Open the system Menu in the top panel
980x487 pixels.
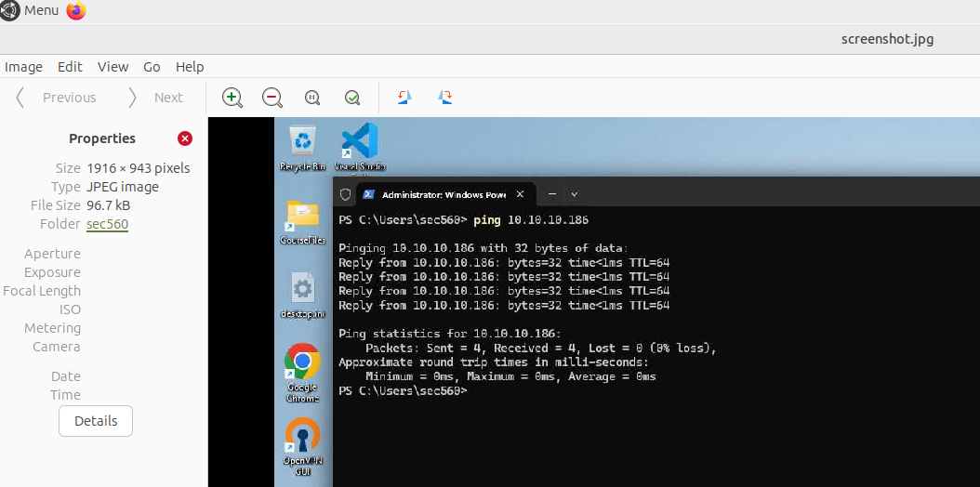click(31, 10)
